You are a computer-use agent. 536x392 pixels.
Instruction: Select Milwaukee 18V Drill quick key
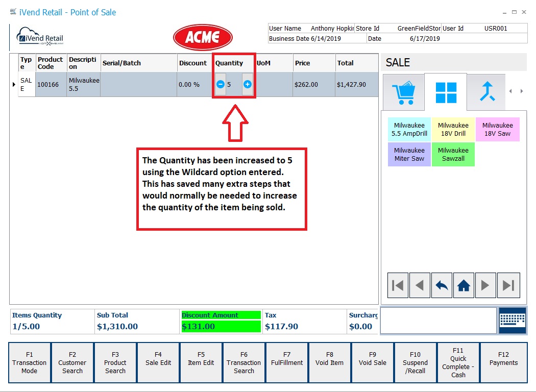pos(453,130)
